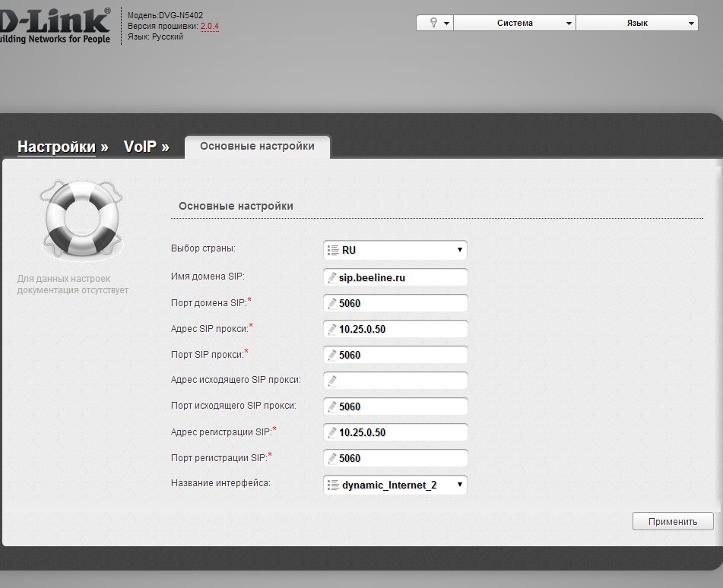Image resolution: width=723 pixels, height=588 pixels.
Task: Open the Система dropdown menu
Action: [x=515, y=24]
